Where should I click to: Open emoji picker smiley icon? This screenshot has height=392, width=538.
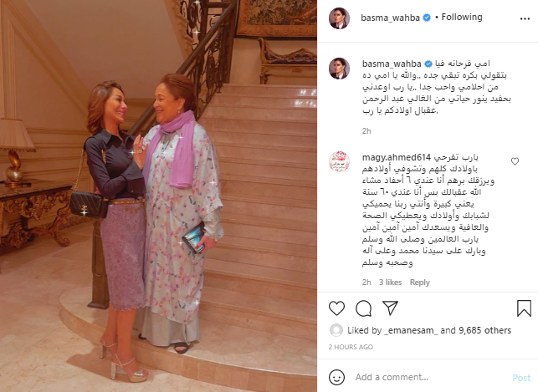tap(336, 377)
